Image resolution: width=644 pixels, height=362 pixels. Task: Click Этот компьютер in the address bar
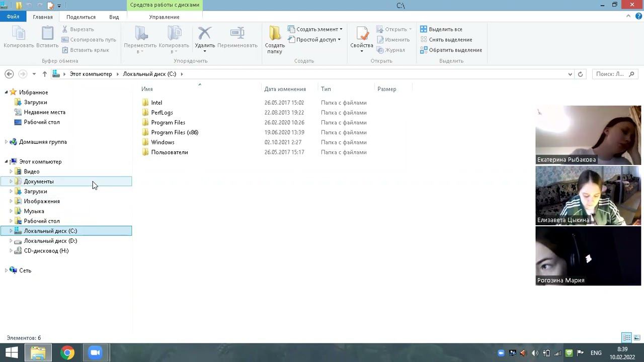pyautogui.click(x=91, y=74)
